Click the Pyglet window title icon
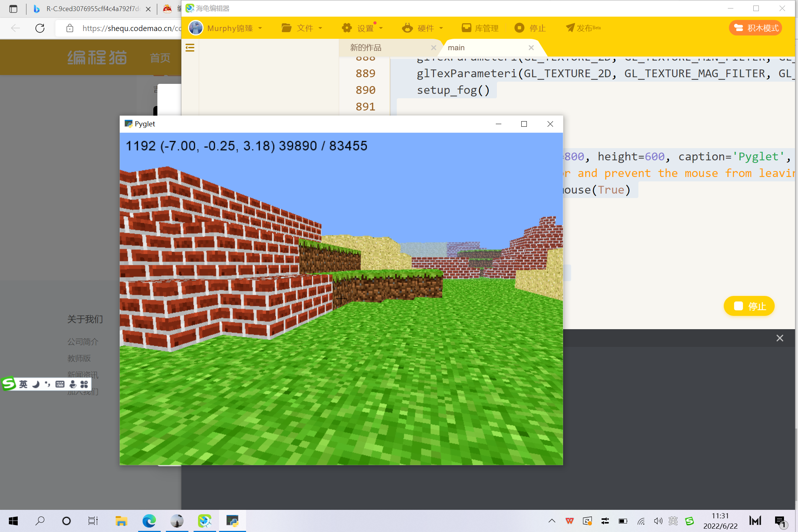This screenshot has height=532, width=798. [128, 124]
